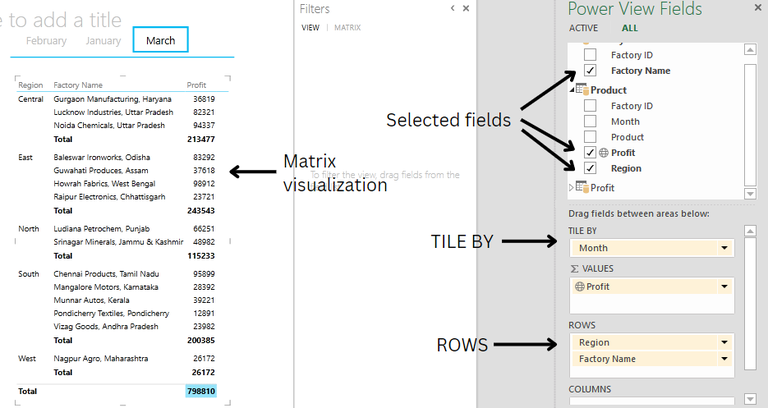The width and height of the screenshot is (768, 408).
Task: Click Baleswar Ironworks, Odisha row
Action: [102, 157]
